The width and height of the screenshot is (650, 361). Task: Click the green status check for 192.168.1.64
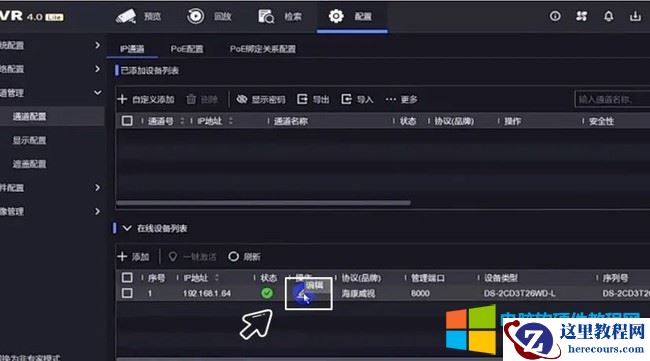point(267,293)
